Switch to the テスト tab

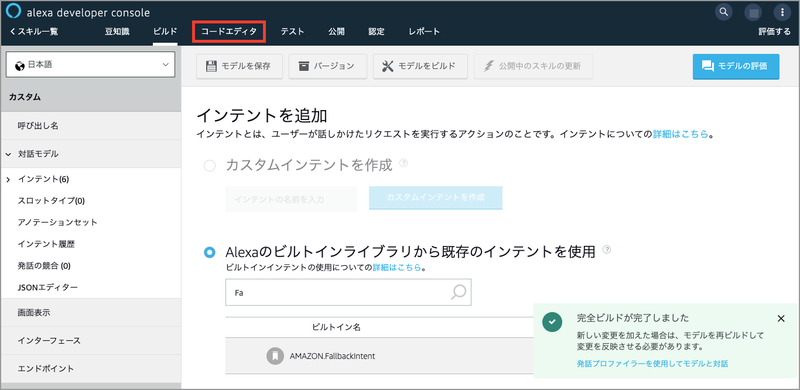pyautogui.click(x=292, y=32)
